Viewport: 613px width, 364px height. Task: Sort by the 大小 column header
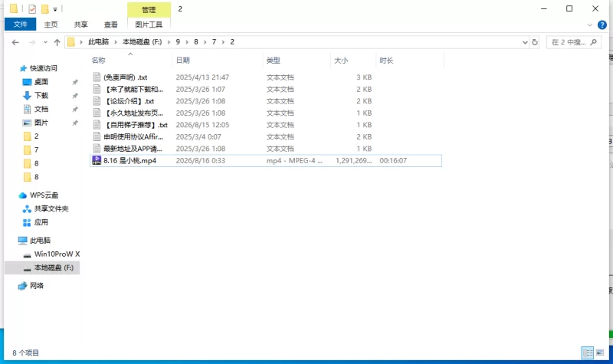(341, 61)
